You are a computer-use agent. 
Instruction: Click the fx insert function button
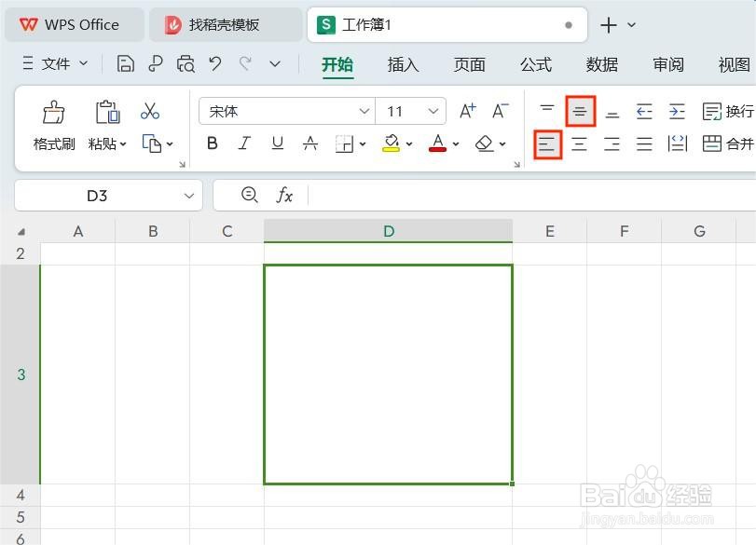[284, 196]
